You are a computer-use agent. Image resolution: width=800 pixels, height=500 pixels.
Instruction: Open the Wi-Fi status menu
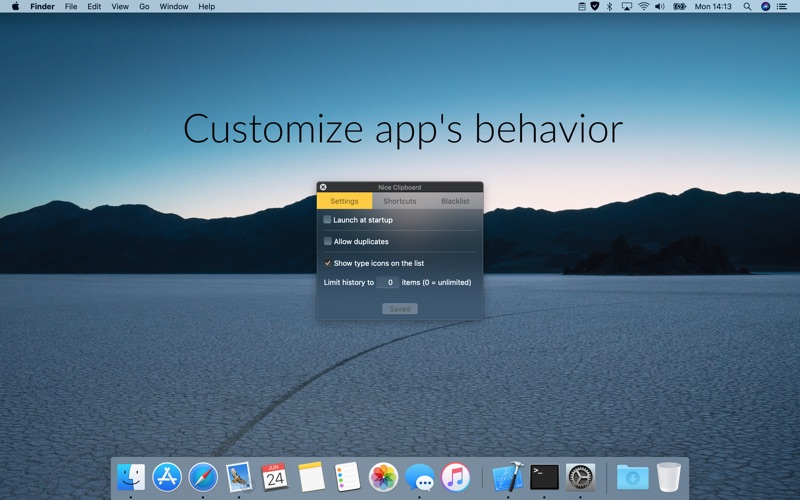[x=643, y=6]
